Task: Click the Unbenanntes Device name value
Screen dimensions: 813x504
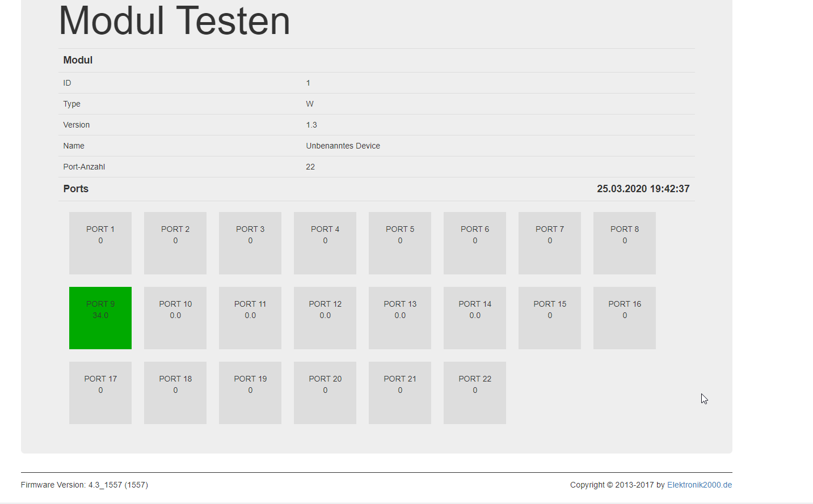Action: point(343,146)
